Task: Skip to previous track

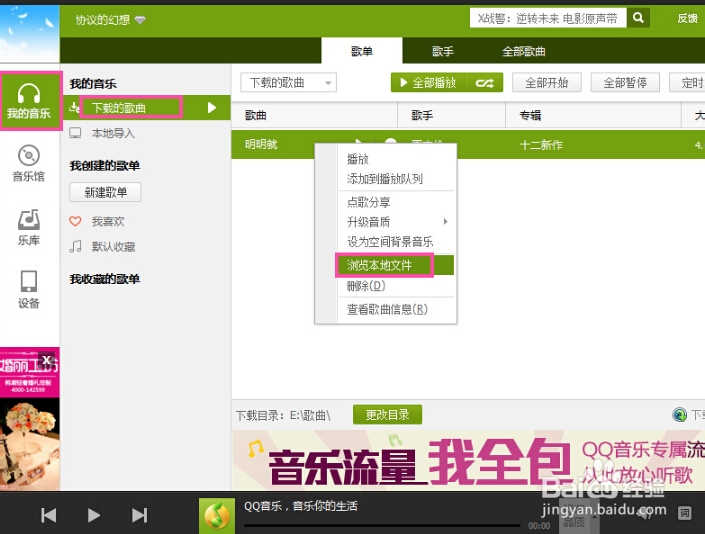Action: 49,515
